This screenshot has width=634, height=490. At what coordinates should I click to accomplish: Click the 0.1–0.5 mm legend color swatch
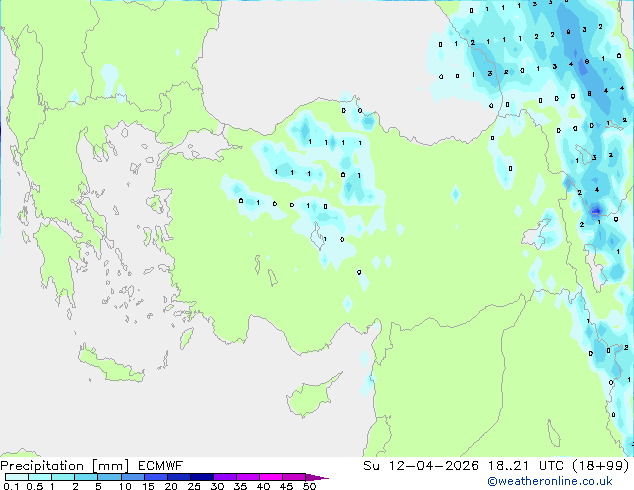[x=17, y=477]
